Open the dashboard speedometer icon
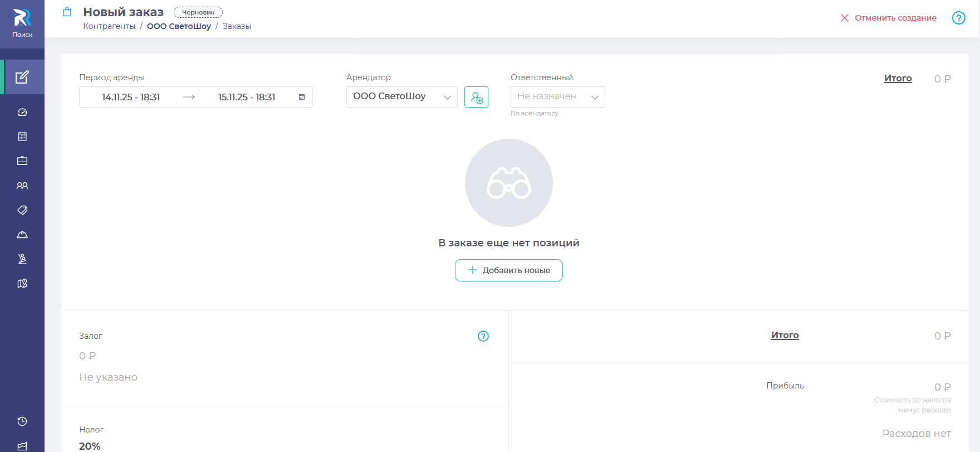 (22, 112)
